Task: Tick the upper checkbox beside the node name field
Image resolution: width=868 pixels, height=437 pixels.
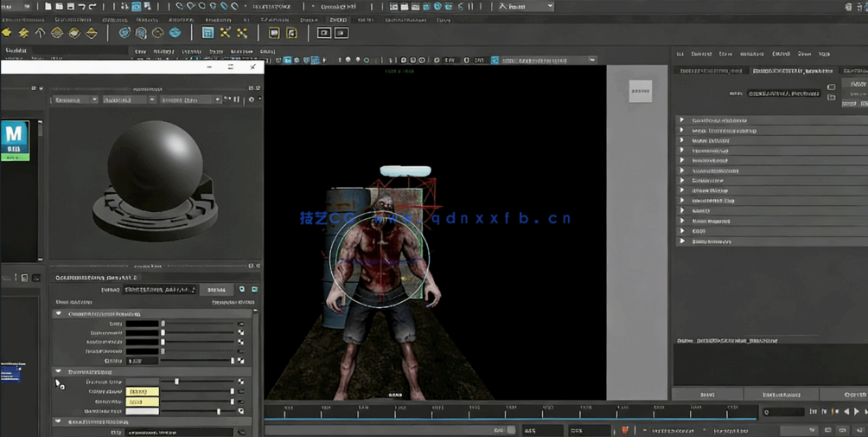Action: (x=831, y=87)
